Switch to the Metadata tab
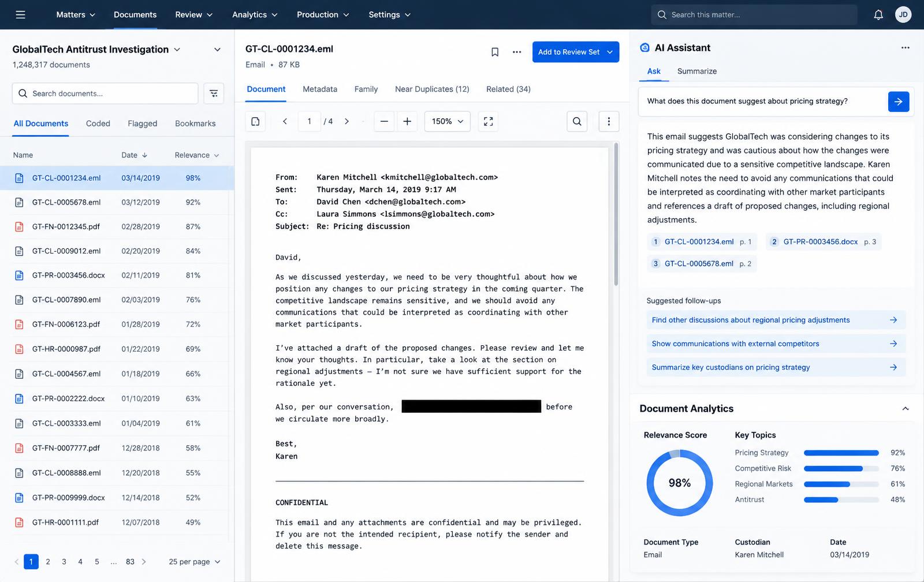 [x=320, y=89]
